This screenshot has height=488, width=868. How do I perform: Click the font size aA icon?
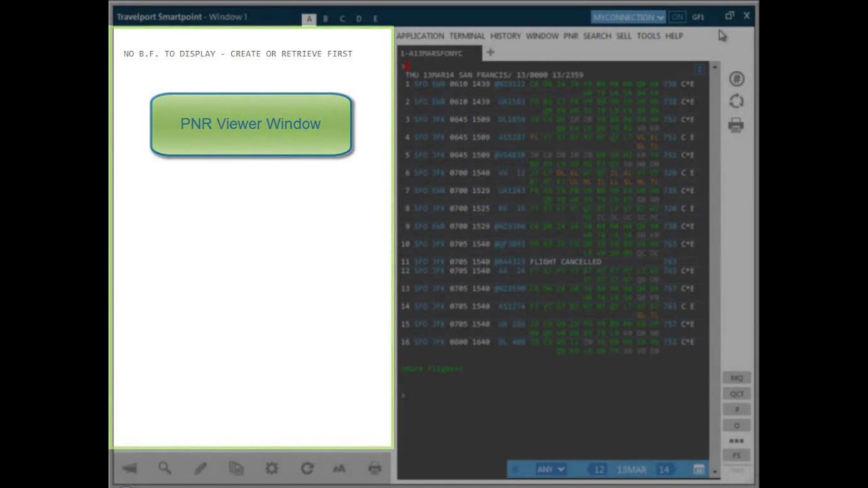[x=339, y=468]
